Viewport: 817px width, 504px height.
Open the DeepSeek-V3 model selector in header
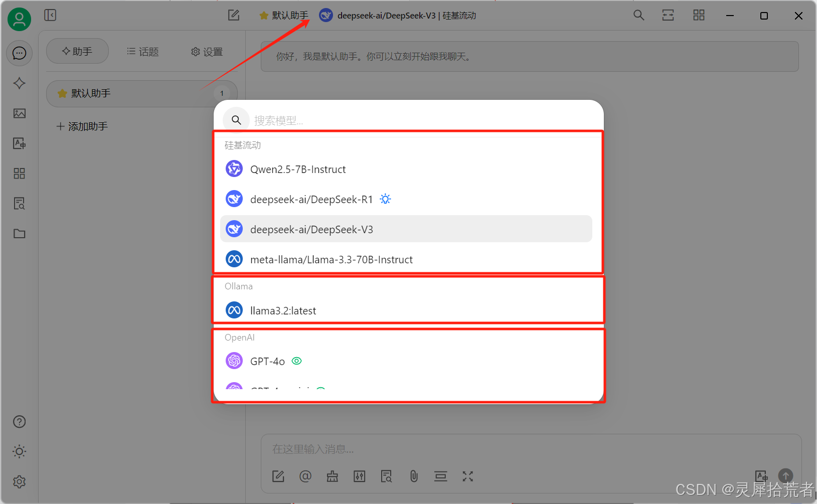(x=398, y=16)
